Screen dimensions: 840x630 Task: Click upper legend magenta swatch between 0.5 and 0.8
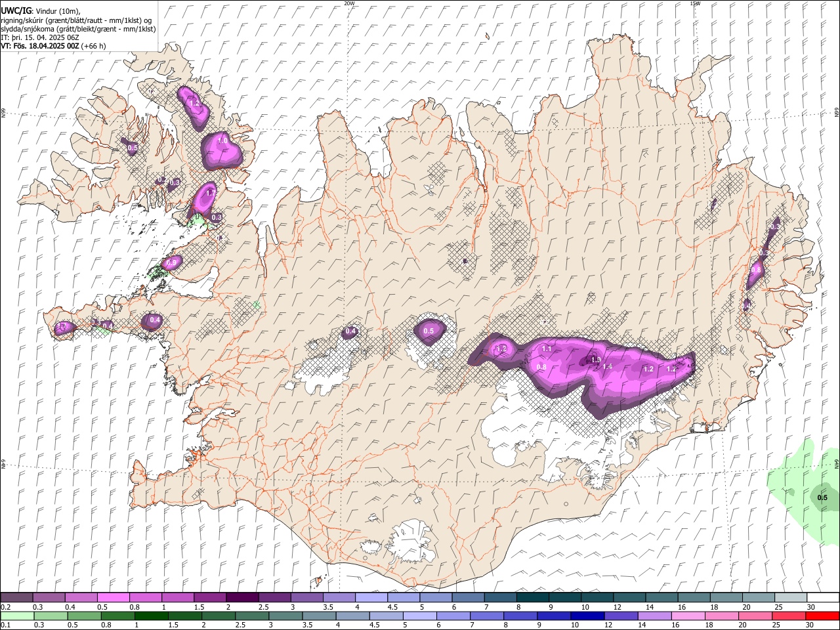[x=113, y=598]
